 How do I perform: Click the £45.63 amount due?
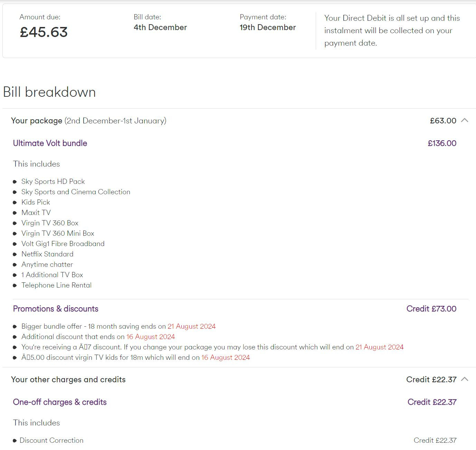pos(44,32)
